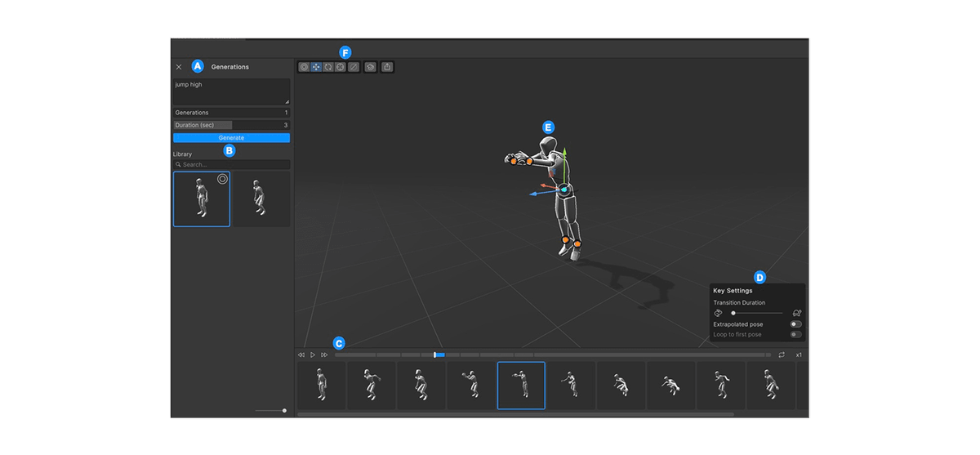Click the cube icon in the viewport toolbar

point(371,67)
